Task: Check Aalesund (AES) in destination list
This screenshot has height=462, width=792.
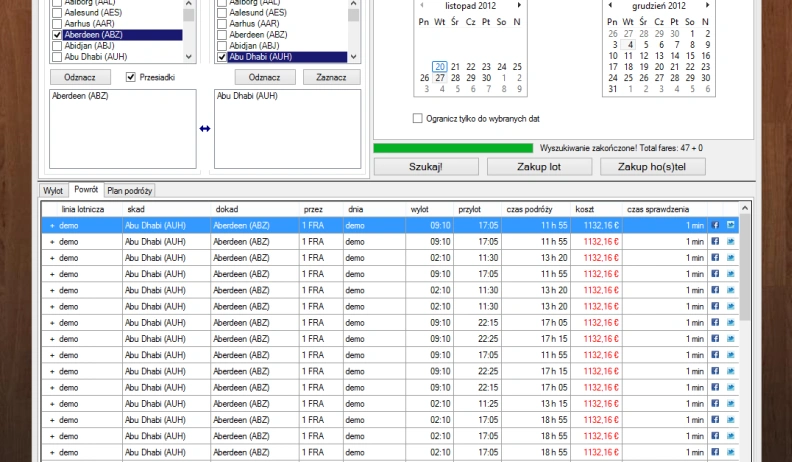Action: tap(222, 13)
